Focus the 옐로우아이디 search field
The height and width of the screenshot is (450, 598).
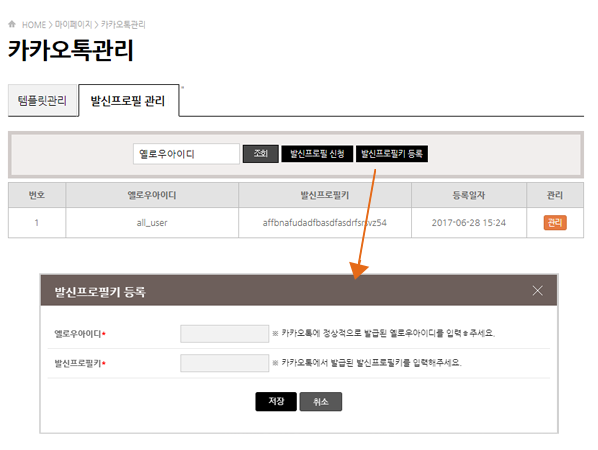pos(186,154)
